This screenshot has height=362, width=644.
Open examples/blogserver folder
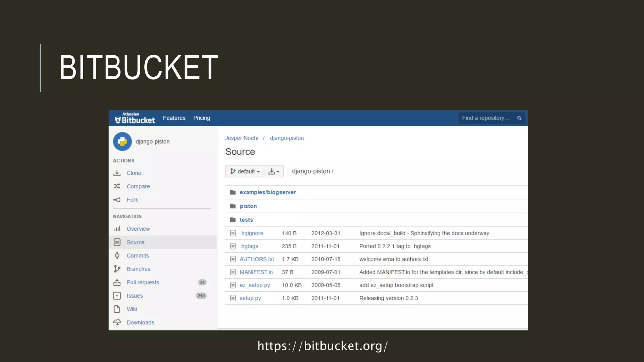point(268,192)
